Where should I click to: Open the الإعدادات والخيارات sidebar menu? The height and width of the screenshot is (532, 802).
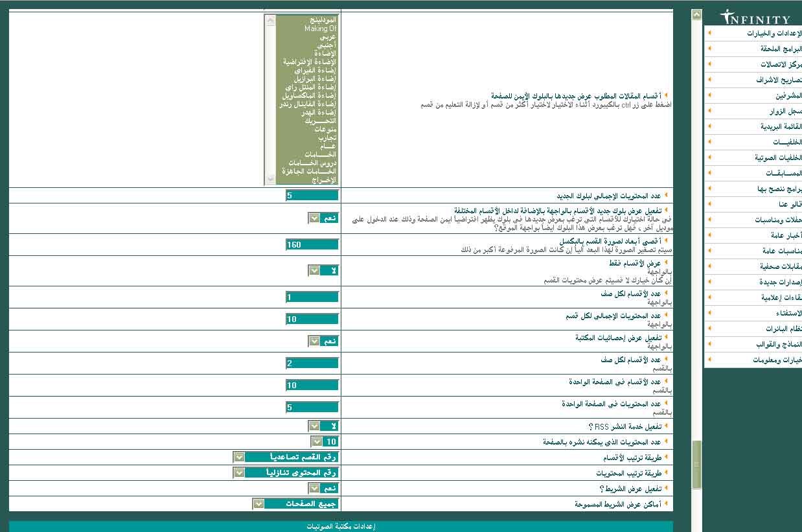coord(753,34)
